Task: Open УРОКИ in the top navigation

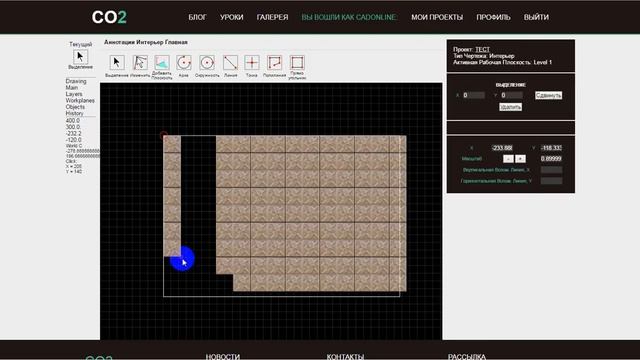Action: (231, 17)
